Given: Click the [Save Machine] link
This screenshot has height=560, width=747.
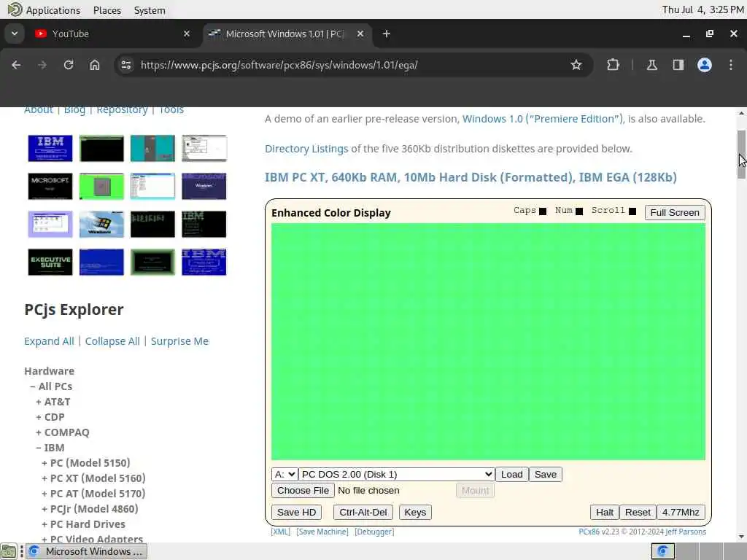Looking at the screenshot, I should pyautogui.click(x=322, y=532).
